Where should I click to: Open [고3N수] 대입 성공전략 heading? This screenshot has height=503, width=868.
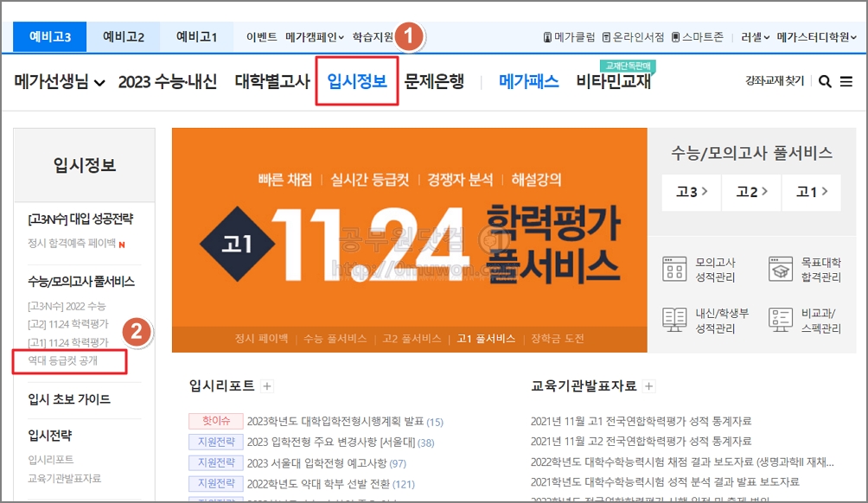tap(80, 220)
